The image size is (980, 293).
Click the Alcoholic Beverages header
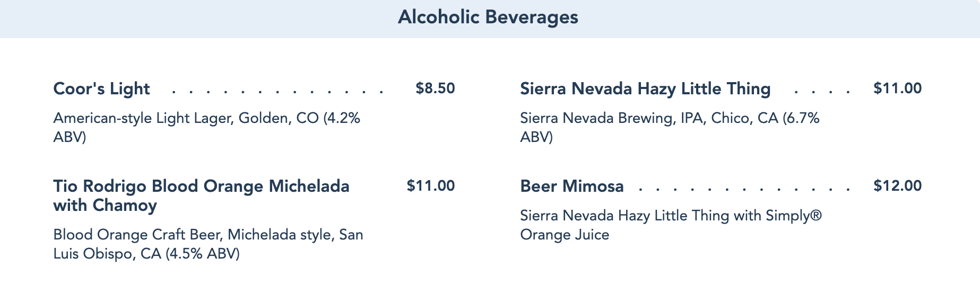pyautogui.click(x=488, y=17)
